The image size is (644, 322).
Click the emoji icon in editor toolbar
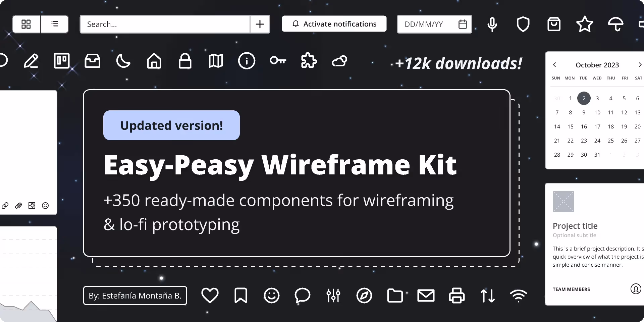click(x=45, y=206)
